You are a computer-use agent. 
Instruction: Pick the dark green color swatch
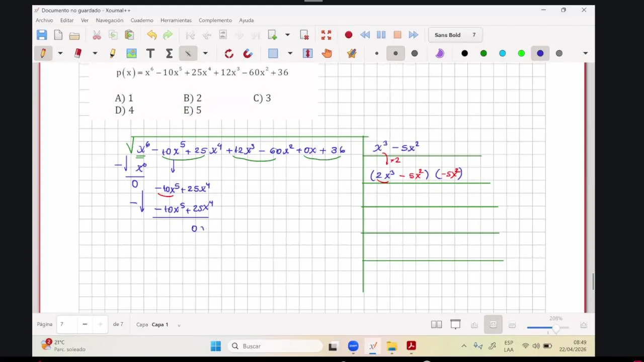coord(484,53)
